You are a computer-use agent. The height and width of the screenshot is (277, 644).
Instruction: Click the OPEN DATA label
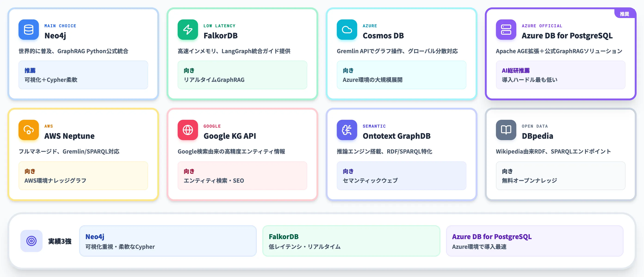535,126
